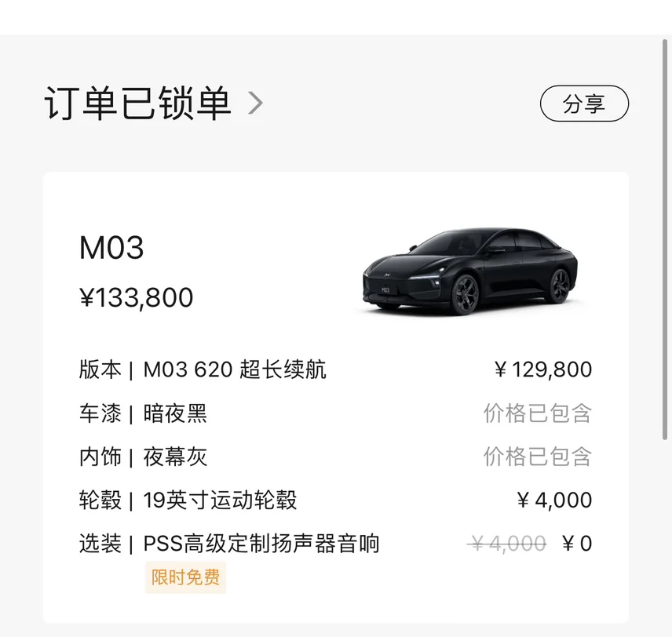Click the ¥129,800 version price
The image size is (672, 637).
click(543, 369)
